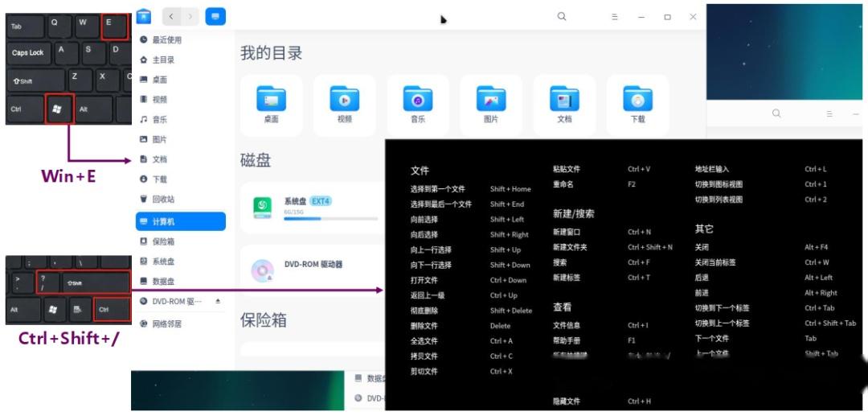Click the 我的目录 section heading
Screen dimensions: 868x416
(272, 54)
